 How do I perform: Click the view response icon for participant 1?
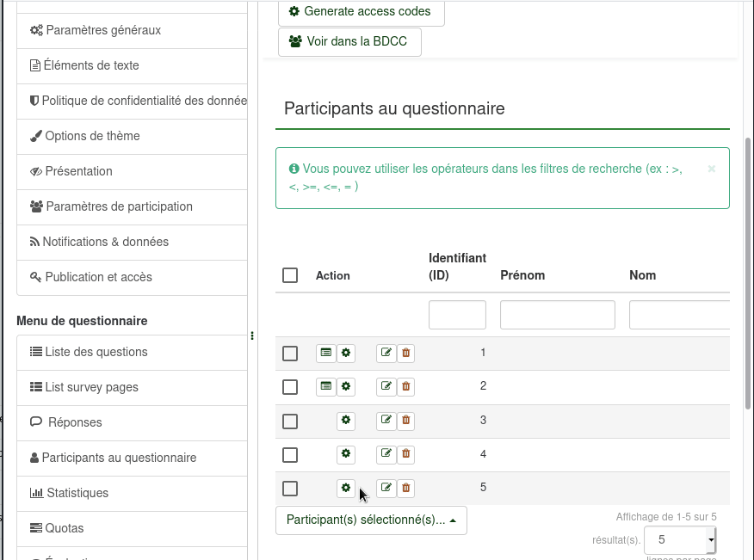click(325, 353)
